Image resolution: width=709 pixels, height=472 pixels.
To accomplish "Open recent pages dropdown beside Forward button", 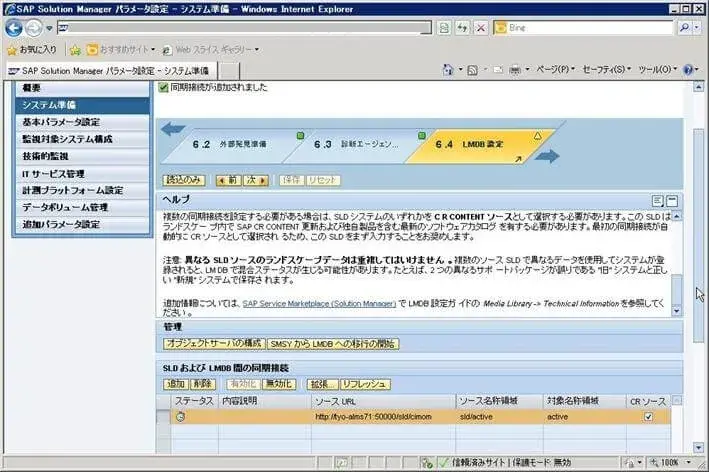I will click(49, 28).
